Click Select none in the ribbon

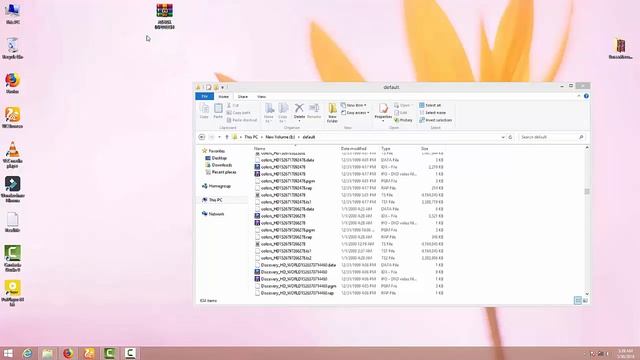pyautogui.click(x=432, y=113)
